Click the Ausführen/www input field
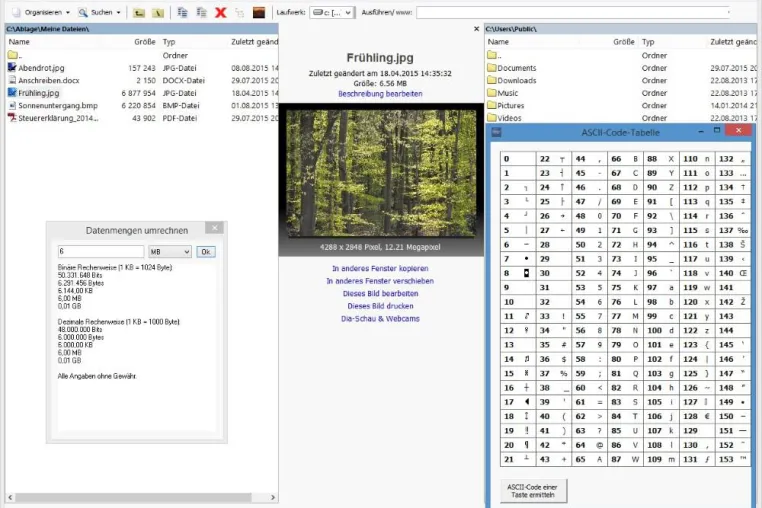 pyautogui.click(x=573, y=13)
